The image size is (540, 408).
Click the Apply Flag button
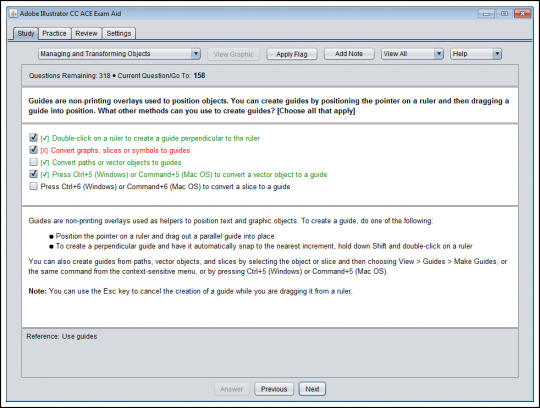[x=292, y=54]
